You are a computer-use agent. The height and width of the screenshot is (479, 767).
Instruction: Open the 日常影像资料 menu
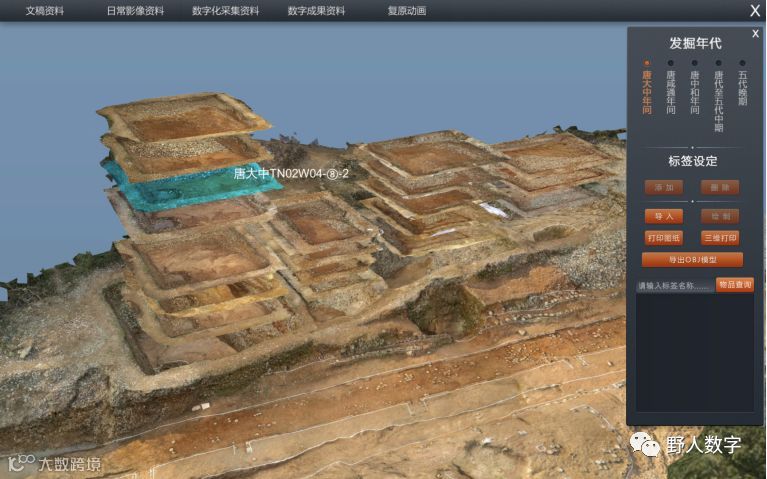pos(135,11)
